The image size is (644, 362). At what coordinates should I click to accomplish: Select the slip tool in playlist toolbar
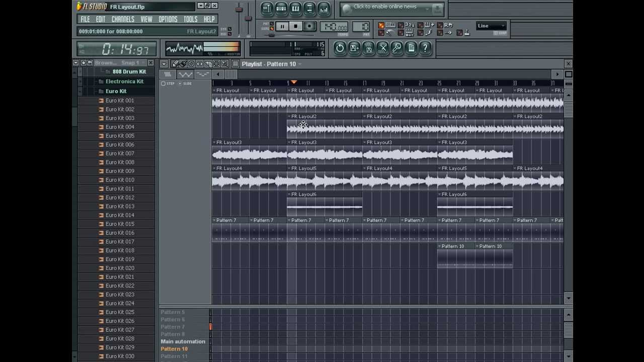200,64
